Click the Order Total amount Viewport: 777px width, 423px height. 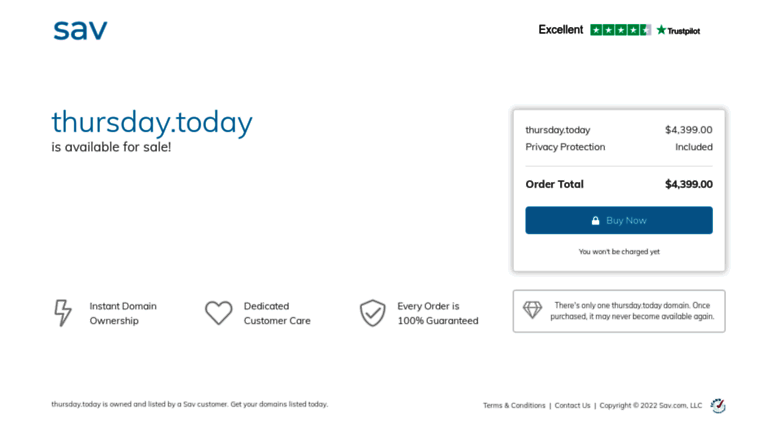[x=689, y=184]
